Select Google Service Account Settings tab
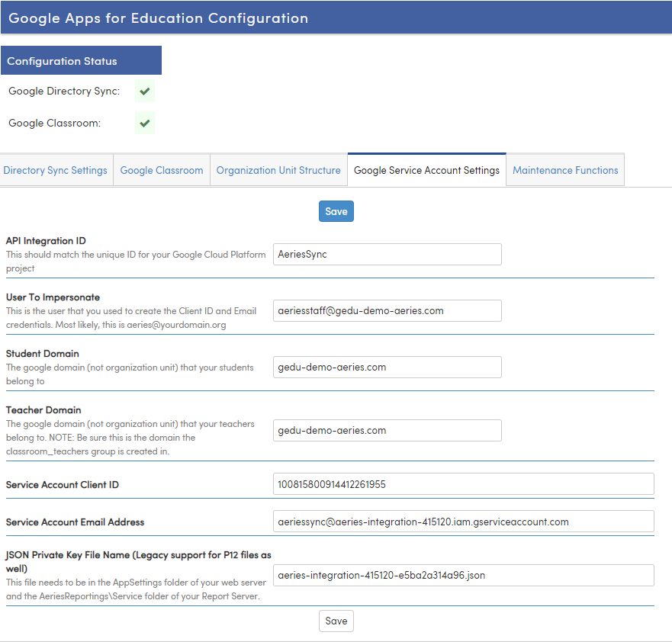Viewport: 672px width, 642px height. click(427, 170)
